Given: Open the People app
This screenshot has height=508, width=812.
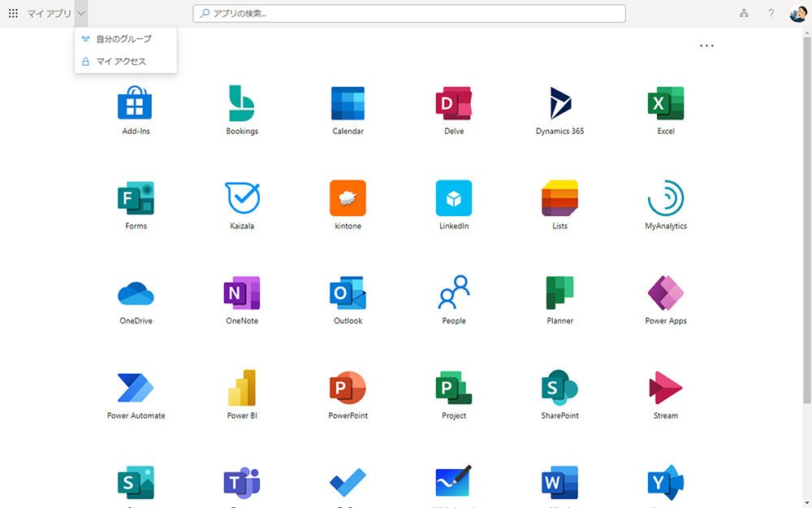Looking at the screenshot, I should pos(454,293).
